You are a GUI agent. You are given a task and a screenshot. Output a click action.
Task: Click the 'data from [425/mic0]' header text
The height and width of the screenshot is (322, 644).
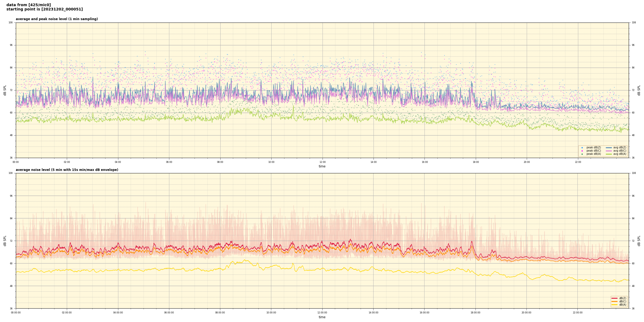(28, 5)
